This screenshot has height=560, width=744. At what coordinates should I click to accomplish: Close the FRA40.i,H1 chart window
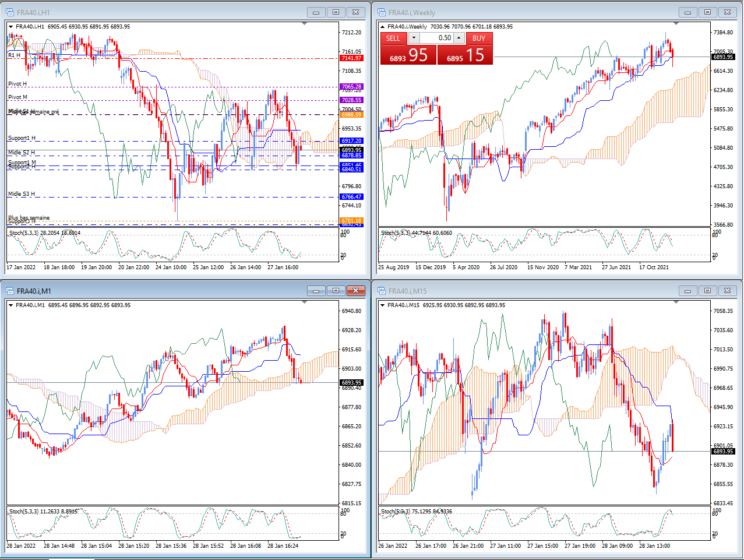click(x=355, y=12)
